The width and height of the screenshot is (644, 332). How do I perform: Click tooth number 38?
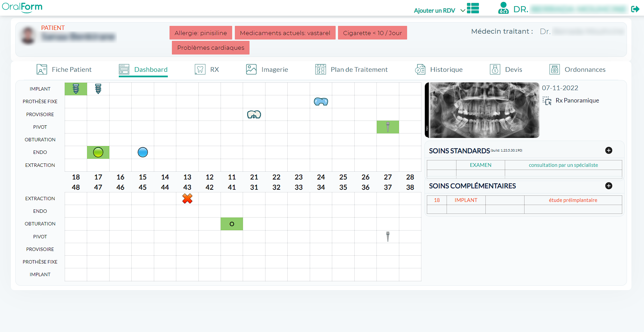(410, 187)
